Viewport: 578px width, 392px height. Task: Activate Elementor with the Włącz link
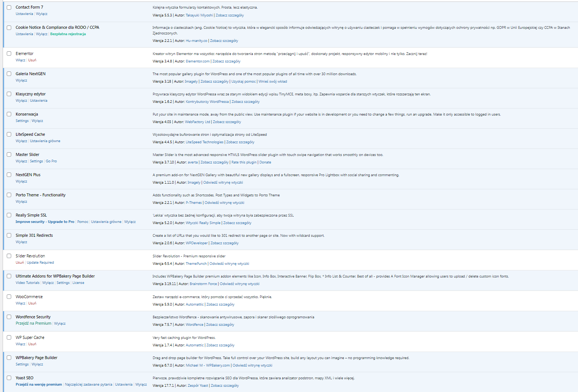coord(21,60)
